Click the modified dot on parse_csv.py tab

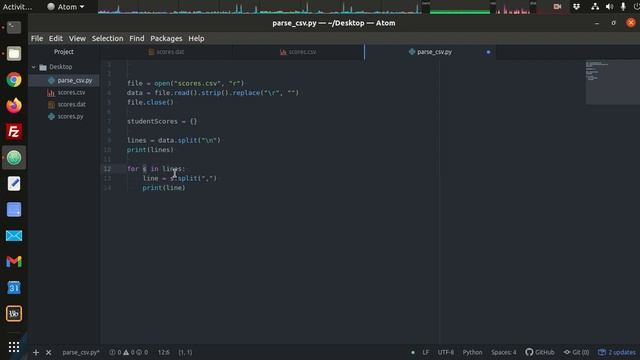(x=488, y=52)
